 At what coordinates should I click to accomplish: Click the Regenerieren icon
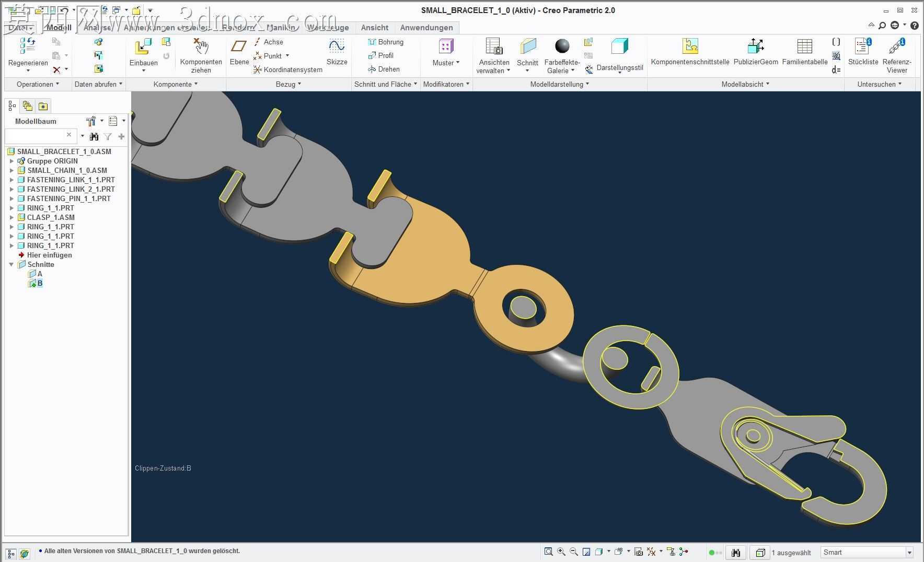pyautogui.click(x=28, y=46)
